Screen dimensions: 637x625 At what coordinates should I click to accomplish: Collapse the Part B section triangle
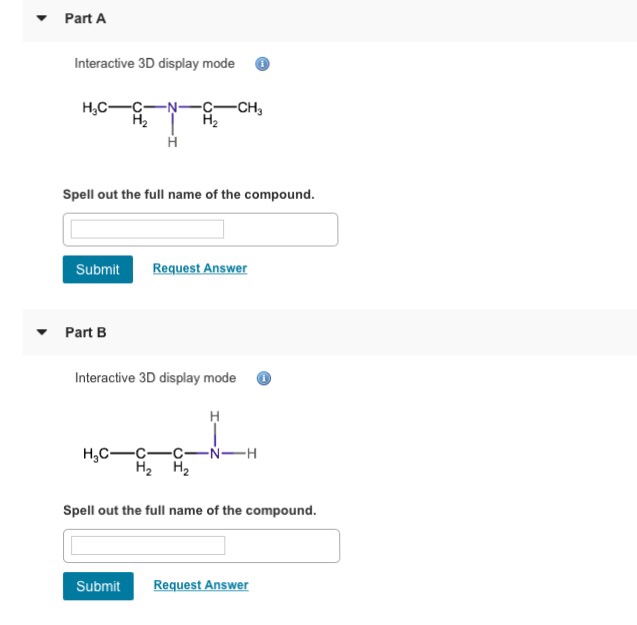point(42,332)
